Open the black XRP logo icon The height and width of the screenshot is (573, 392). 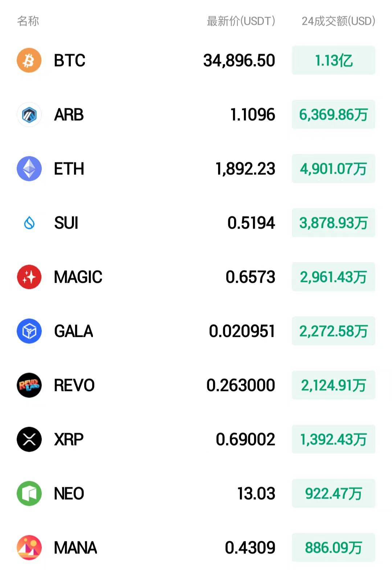(x=29, y=439)
